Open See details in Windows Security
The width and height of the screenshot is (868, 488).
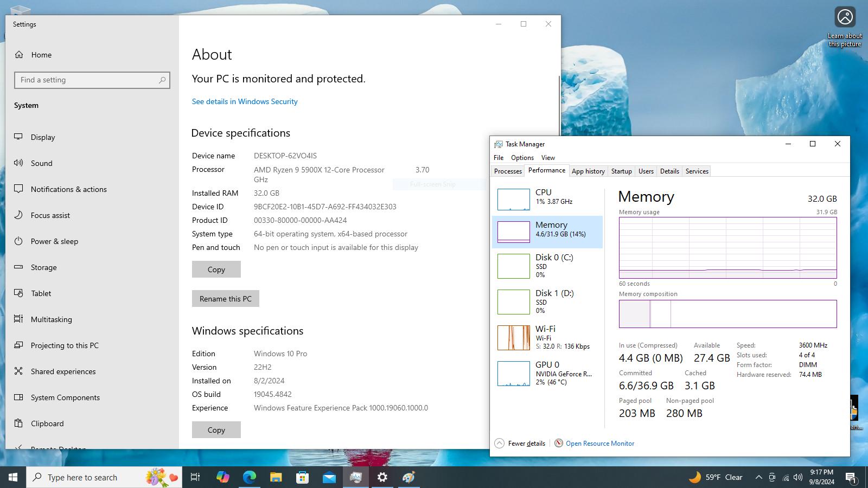tap(245, 101)
